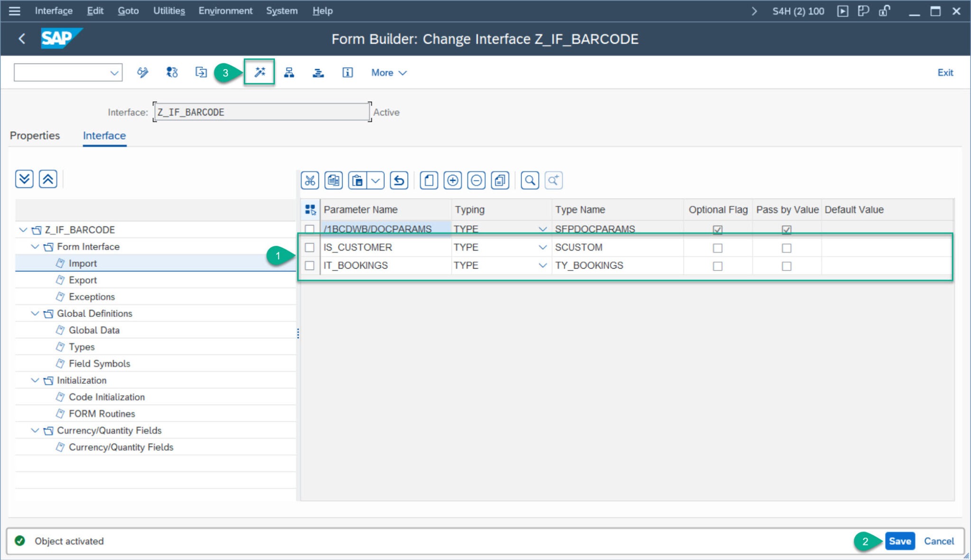Activate the interface with the magic wand icon
This screenshot has width=971, height=560.
click(x=259, y=72)
